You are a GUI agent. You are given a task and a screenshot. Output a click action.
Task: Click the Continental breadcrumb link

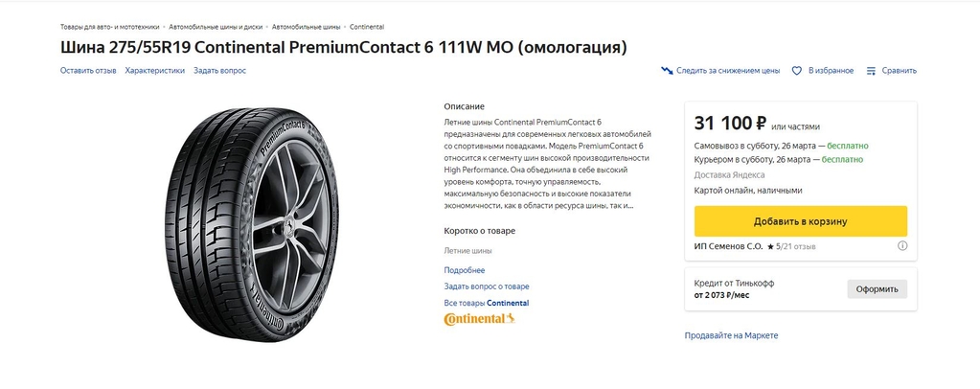click(367, 27)
